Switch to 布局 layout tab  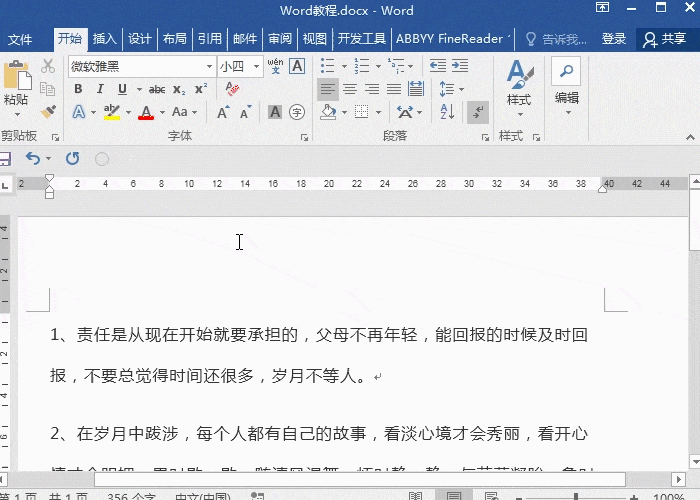[175, 39]
